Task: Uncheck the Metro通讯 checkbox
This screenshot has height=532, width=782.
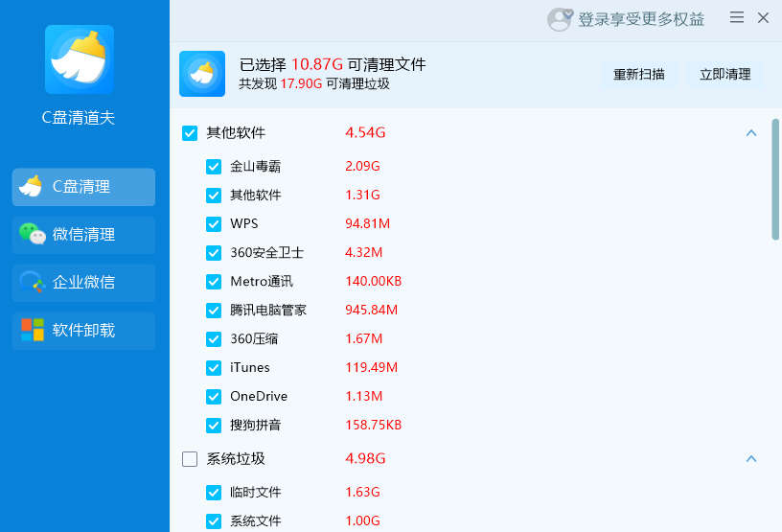Action: pyautogui.click(x=214, y=282)
